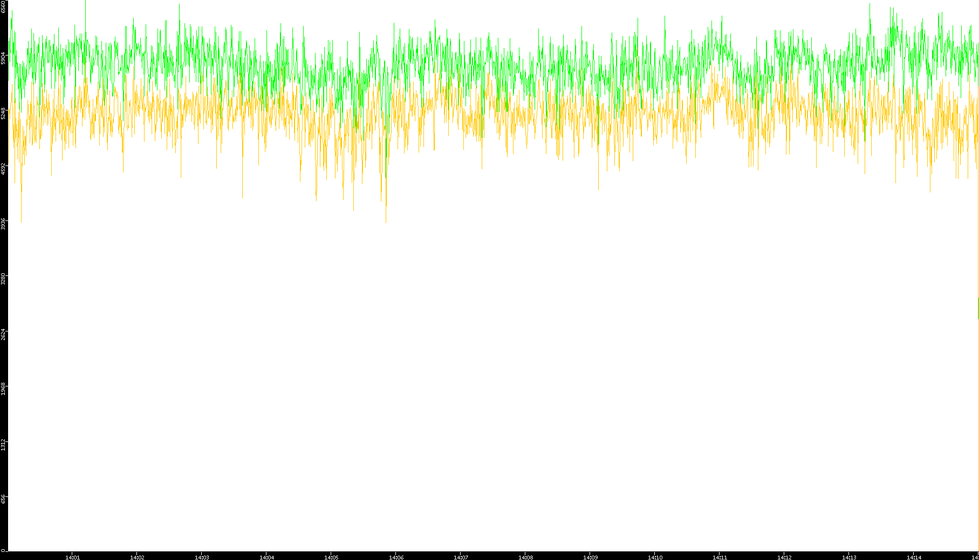Select the 1312 y-axis label
Image resolution: width=979 pixels, height=560 pixels.
[3, 445]
